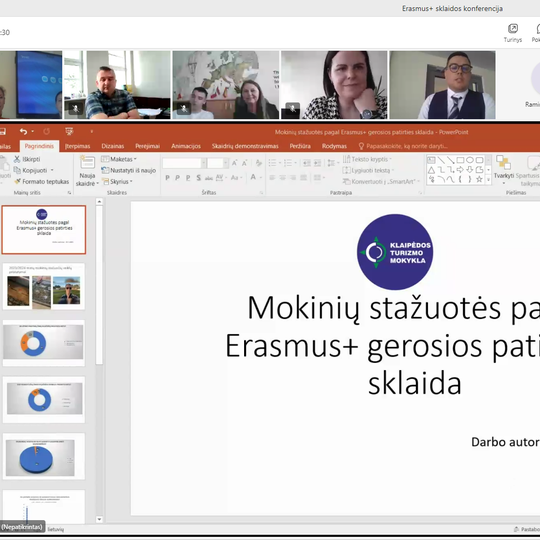Go to the Animacijos ribbon tab
540x540 pixels.
pos(186,146)
